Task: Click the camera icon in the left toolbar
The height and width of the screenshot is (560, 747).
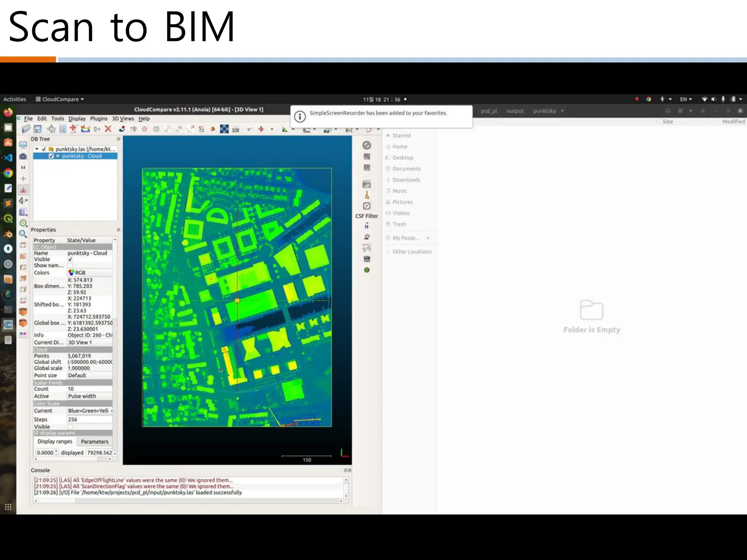Action: pos(23,156)
